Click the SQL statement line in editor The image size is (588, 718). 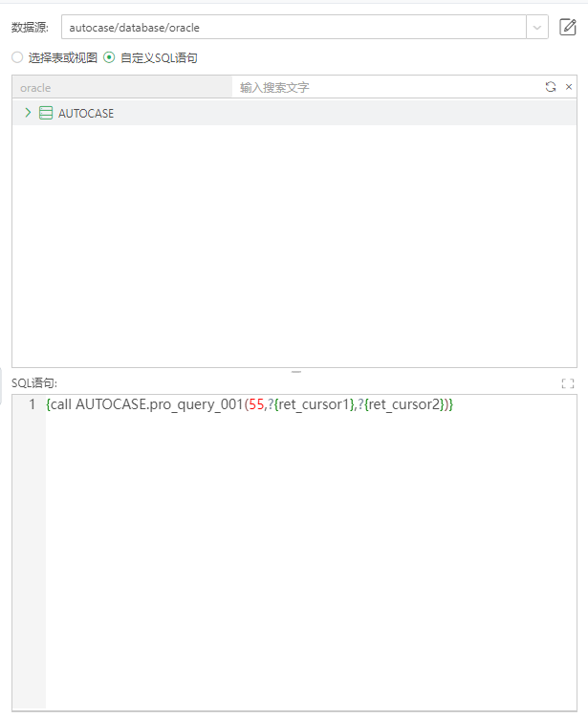[250, 404]
